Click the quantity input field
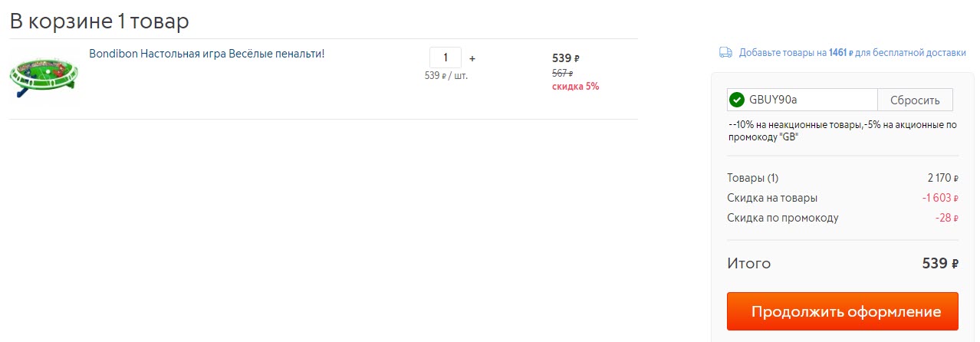The height and width of the screenshot is (342, 980). (445, 58)
